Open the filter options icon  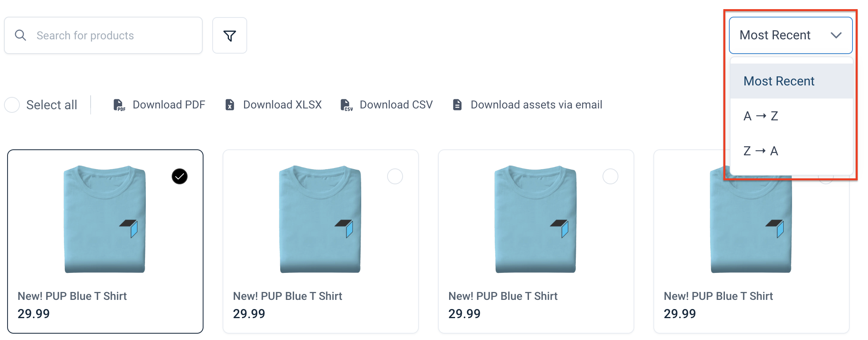pyautogui.click(x=230, y=35)
